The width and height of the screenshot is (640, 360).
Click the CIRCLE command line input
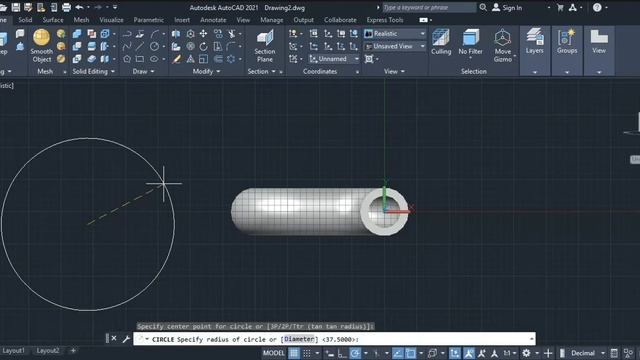coord(334,339)
